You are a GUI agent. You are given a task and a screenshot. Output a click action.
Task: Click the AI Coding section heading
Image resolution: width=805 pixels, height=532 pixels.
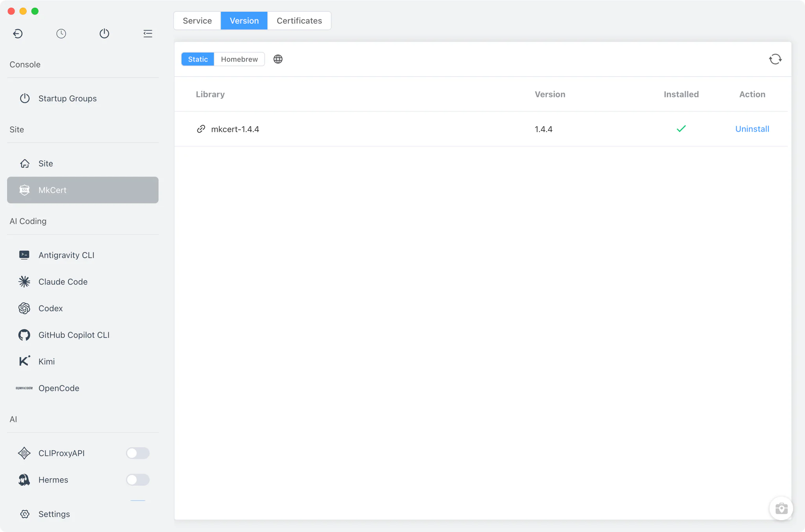click(28, 221)
